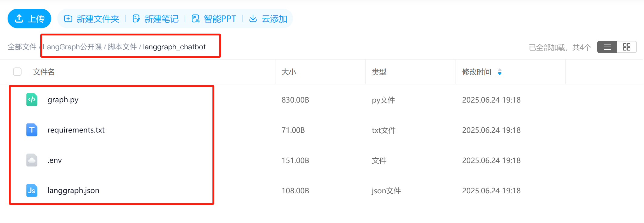Image resolution: width=644 pixels, height=223 pixels.
Task: Click the 文件 type cell of .env
Action: tap(379, 161)
